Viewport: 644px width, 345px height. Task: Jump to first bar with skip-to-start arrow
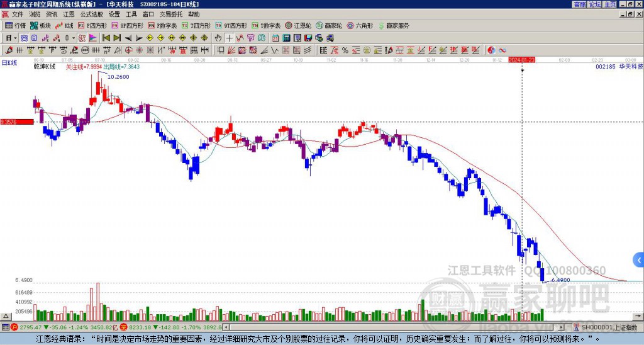106,38
